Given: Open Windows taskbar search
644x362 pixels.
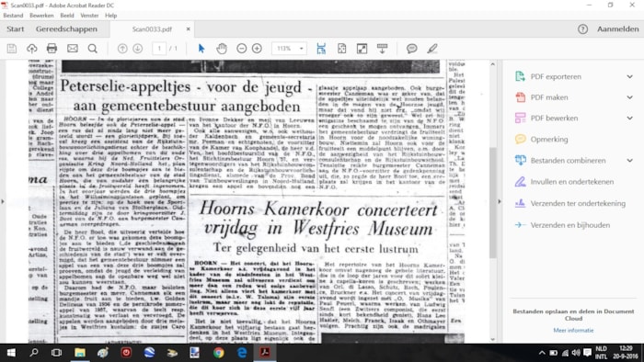Looking at the screenshot, I should pyautogui.click(x=34, y=353).
